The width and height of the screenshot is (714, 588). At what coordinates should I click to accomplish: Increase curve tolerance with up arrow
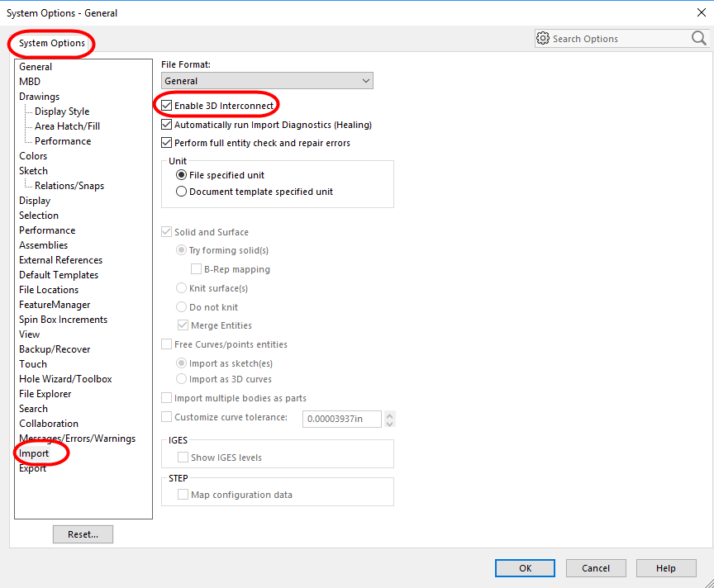[x=389, y=415]
